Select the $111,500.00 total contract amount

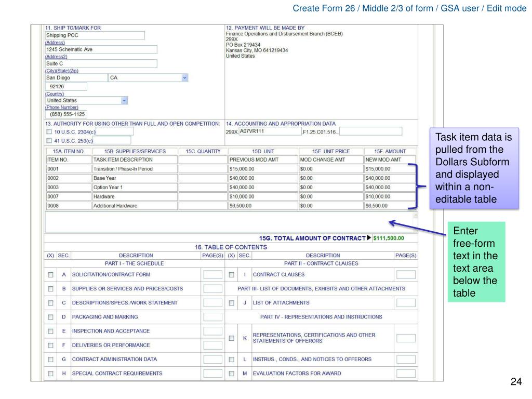coord(389,238)
